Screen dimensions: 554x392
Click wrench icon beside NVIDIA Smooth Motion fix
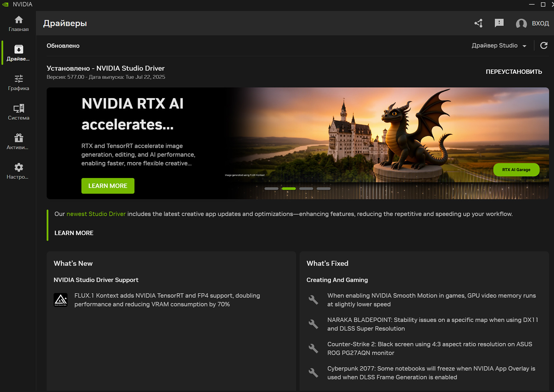tap(313, 300)
